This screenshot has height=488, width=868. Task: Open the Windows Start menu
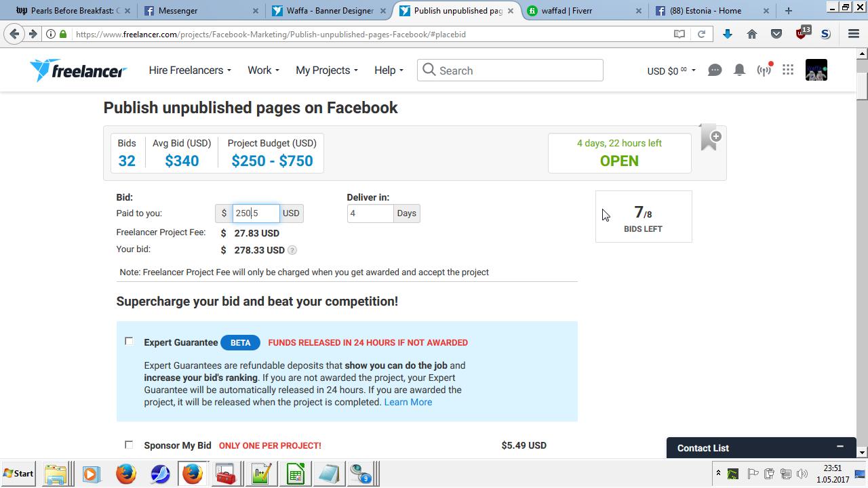[19, 474]
